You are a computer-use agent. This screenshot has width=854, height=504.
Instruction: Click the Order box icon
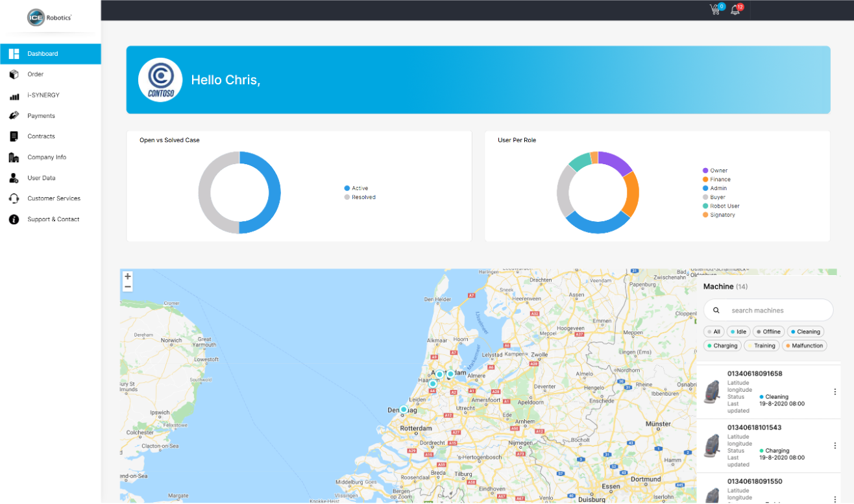[14, 75]
